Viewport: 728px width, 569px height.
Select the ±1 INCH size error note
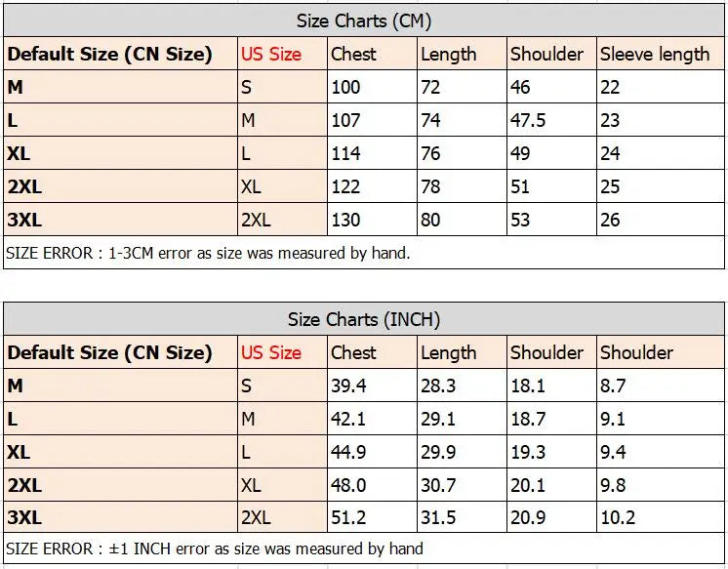[x=215, y=549]
